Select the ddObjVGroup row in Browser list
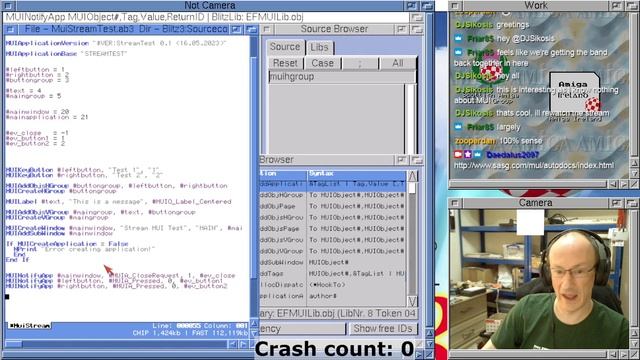Screen dimensions: 640x360 [333, 251]
